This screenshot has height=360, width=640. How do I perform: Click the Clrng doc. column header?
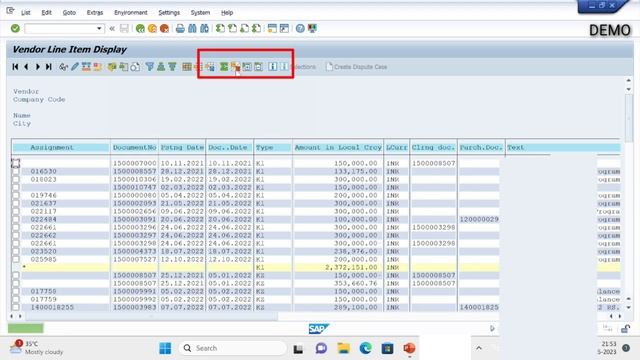(x=433, y=147)
